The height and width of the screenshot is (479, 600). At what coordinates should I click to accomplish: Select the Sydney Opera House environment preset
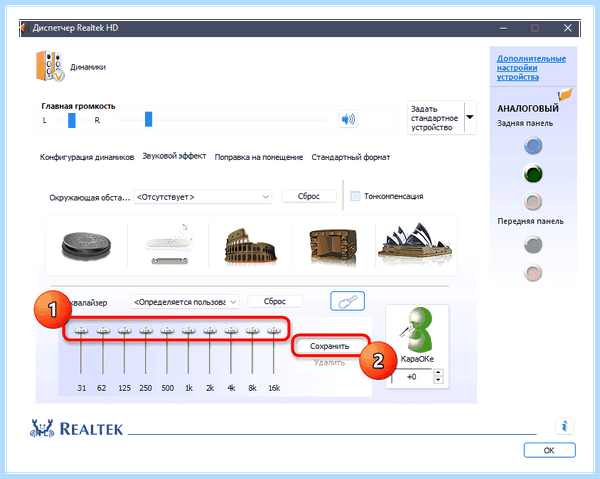click(415, 244)
